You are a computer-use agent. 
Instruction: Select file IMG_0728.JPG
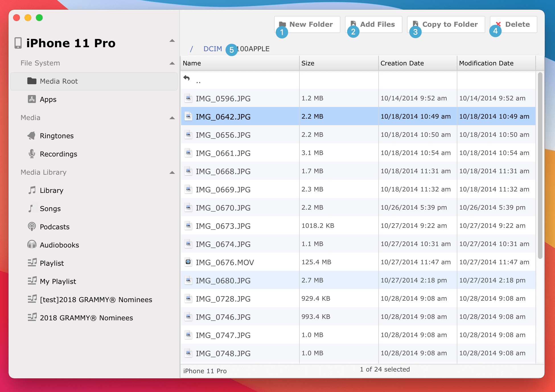click(x=358, y=298)
